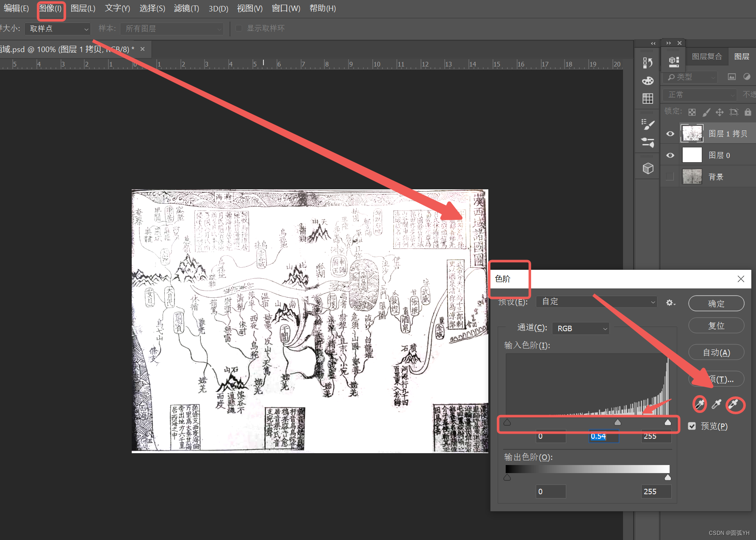Screen dimensions: 756x540
Task: Open the 类型 layer filter dropdown
Action: tap(691, 77)
